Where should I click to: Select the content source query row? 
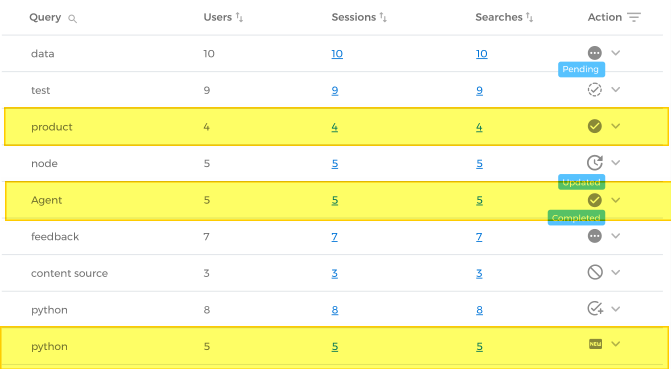click(x=335, y=273)
